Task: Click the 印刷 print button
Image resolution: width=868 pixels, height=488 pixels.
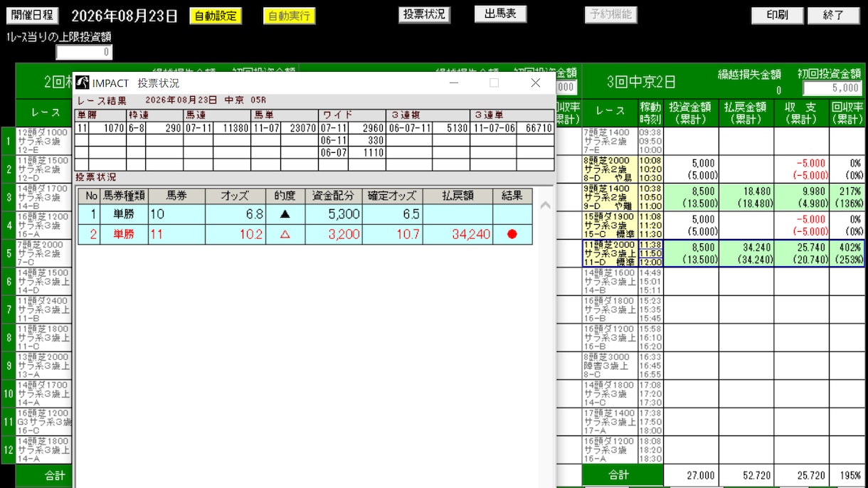Action: 777,16
